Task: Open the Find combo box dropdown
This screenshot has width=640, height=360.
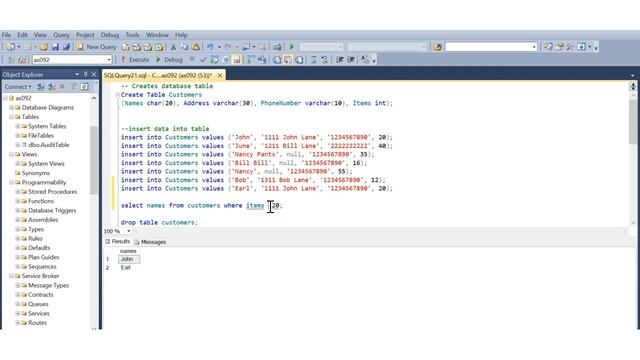Action: tap(534, 47)
